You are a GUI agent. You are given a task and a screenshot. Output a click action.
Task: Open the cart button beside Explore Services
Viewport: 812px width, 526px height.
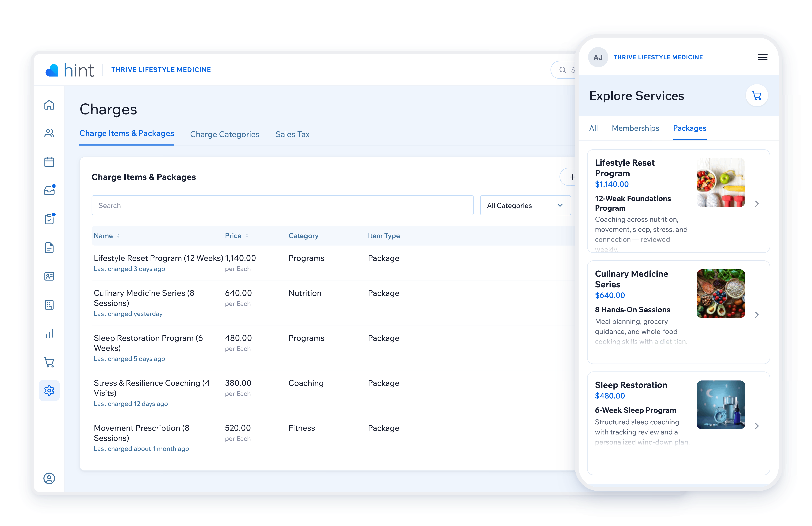click(x=757, y=96)
